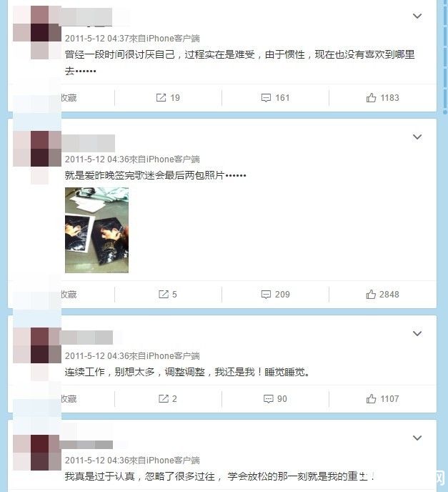Click the blurred avatar on first post
This screenshot has height=492, width=448.
coord(37,32)
